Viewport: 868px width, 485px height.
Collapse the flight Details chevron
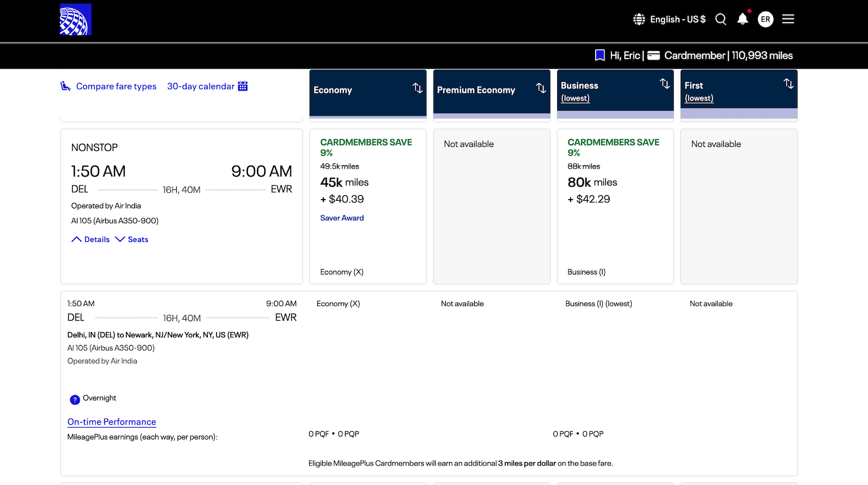(x=76, y=239)
